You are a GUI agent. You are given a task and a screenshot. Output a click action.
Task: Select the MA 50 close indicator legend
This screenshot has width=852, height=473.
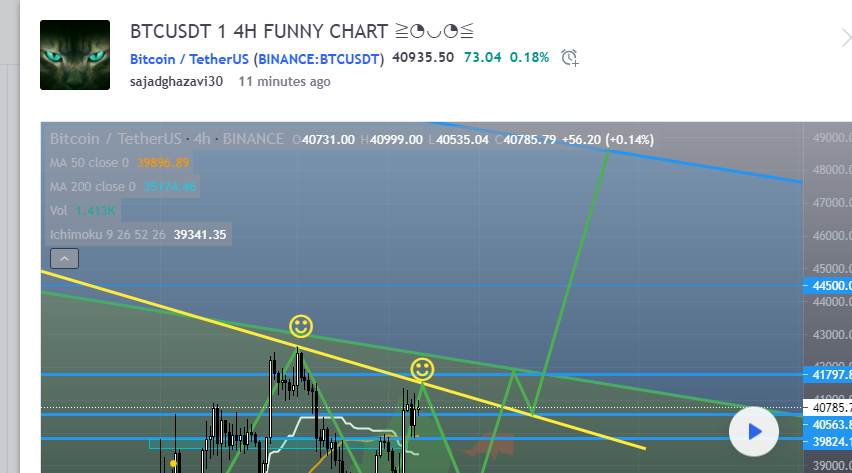tap(90, 162)
